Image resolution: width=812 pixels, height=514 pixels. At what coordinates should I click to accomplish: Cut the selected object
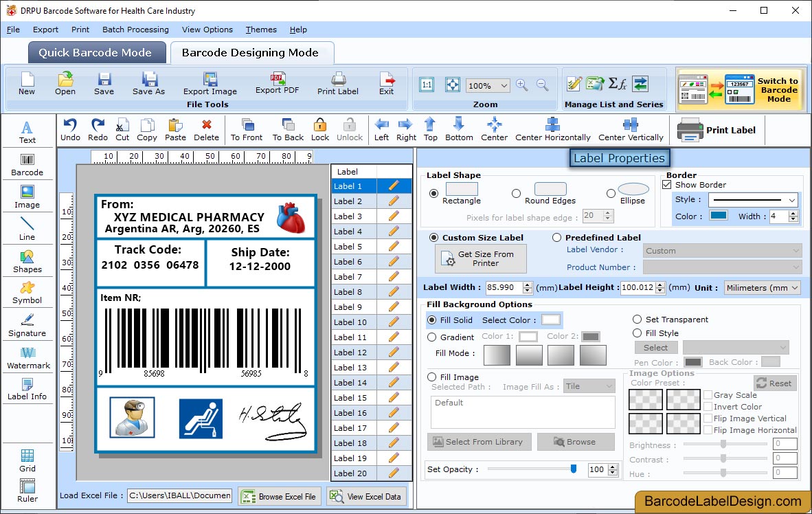[122, 130]
